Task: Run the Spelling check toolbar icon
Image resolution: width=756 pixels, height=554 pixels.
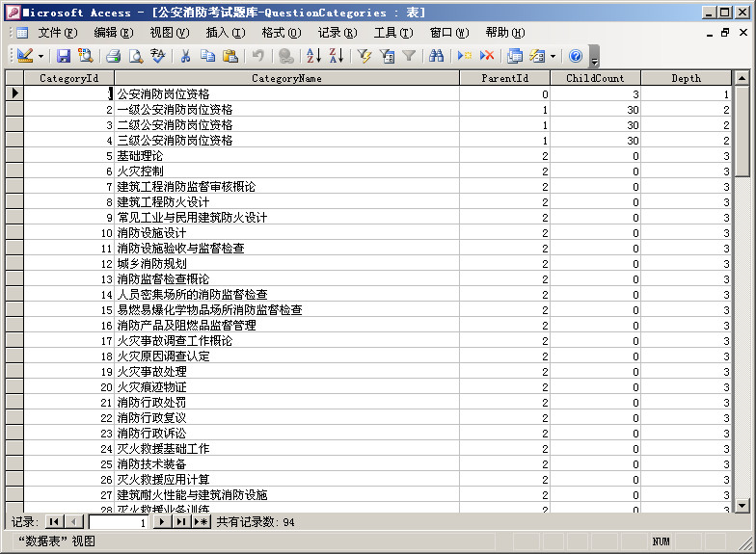Action: pos(157,56)
